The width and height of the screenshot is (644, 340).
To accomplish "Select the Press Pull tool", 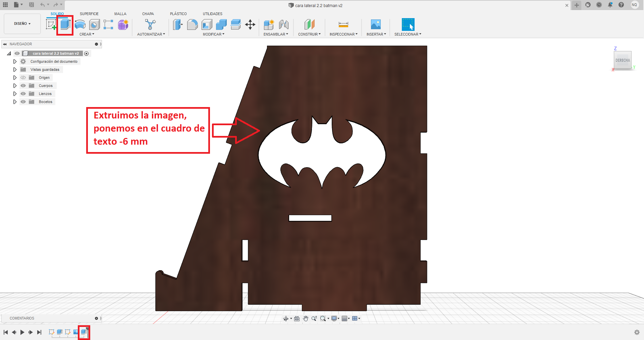I will 178,25.
